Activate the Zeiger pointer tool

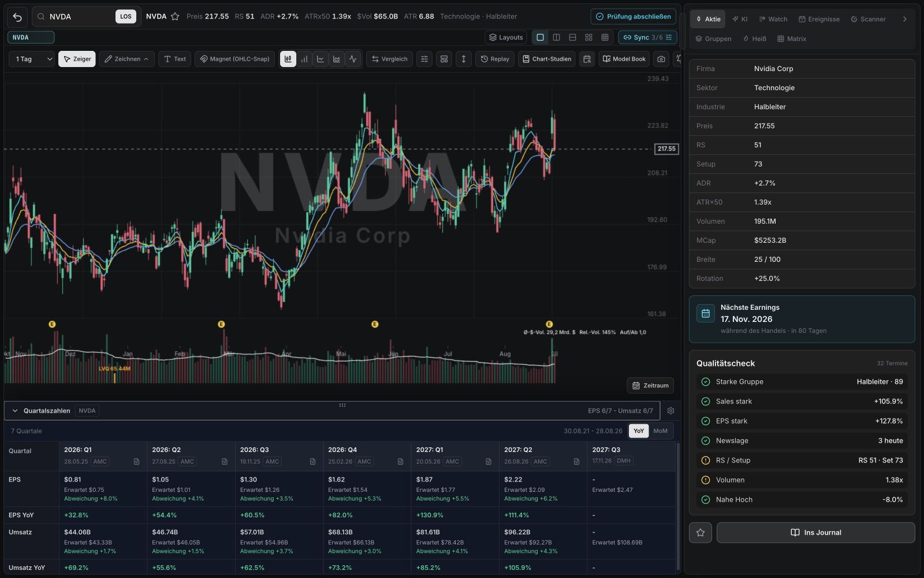[x=77, y=59]
